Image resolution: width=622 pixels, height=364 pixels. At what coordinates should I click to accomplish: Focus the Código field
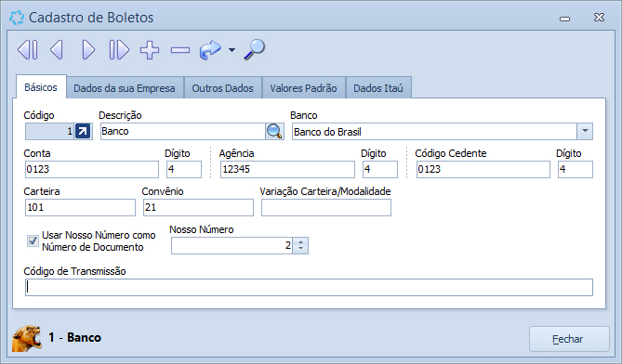[x=50, y=131]
